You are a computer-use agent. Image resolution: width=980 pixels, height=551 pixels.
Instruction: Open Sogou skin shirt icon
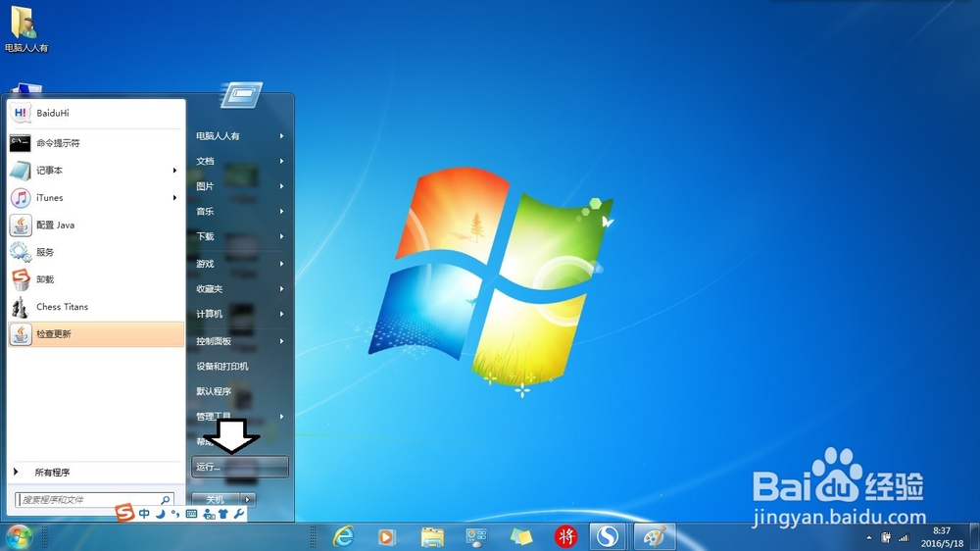(x=223, y=514)
